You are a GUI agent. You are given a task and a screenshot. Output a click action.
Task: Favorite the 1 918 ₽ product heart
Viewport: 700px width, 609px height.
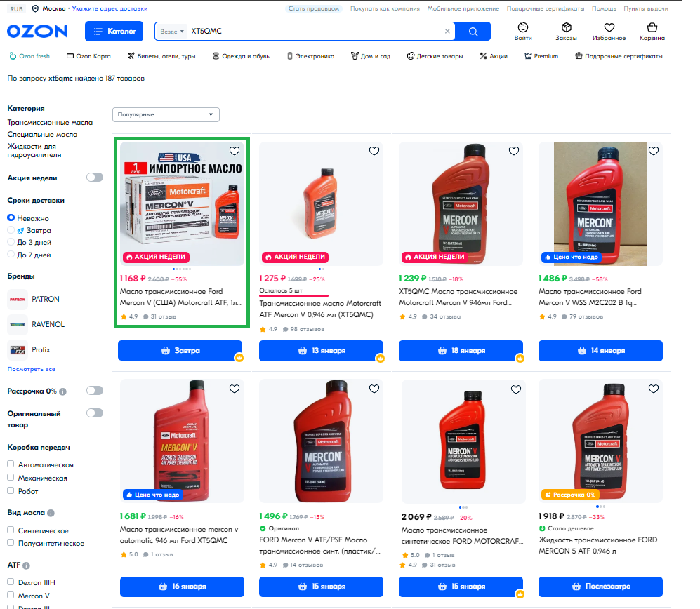654,389
